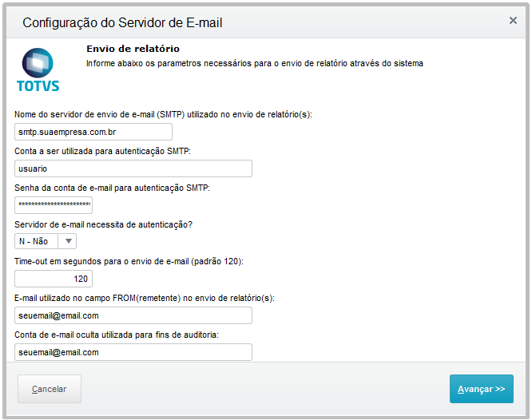Click the 'Nome do servidor de envio' label

tap(163, 114)
